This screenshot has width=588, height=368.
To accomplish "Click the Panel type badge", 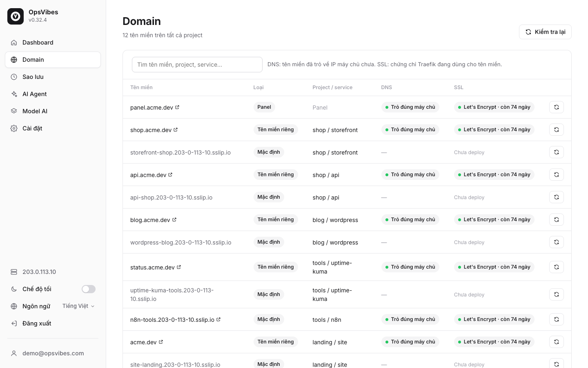I will tap(264, 107).
